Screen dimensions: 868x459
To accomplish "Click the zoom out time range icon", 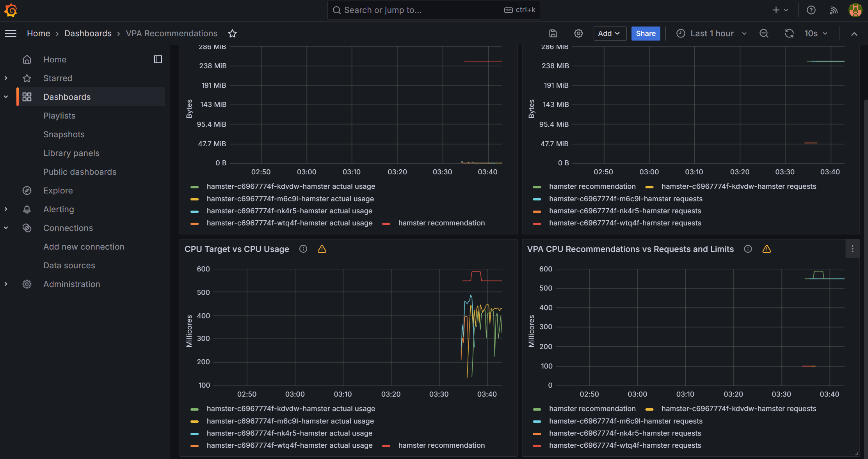I will click(x=764, y=34).
